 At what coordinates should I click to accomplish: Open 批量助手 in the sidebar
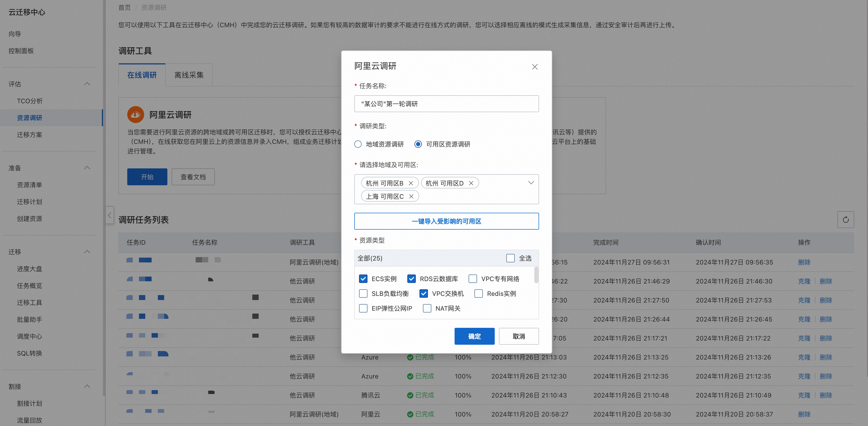pos(30,319)
